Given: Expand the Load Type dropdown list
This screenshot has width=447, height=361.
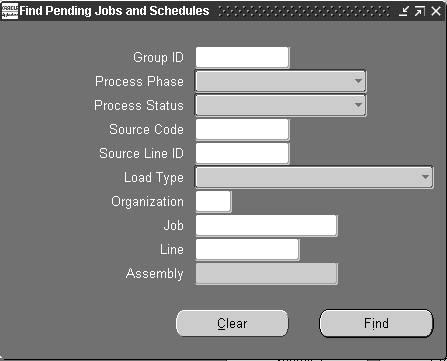Looking at the screenshot, I should click(425, 177).
